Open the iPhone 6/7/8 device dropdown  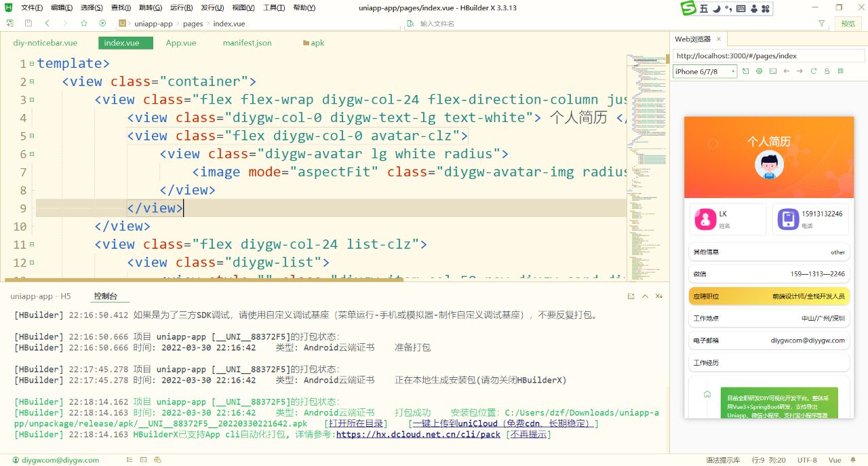pos(704,71)
